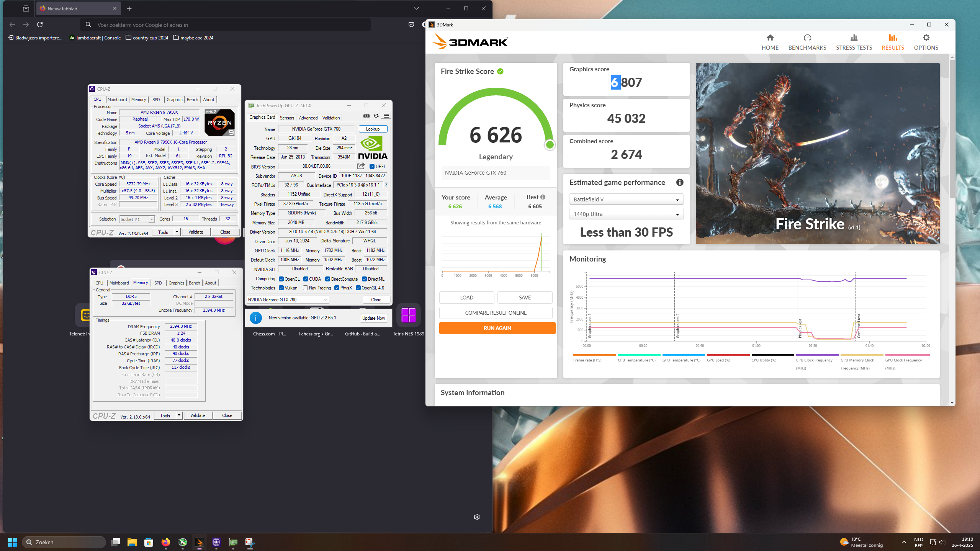Expand Tools arrow in CPU-Z CPU window
The image size is (980, 551).
tap(177, 232)
